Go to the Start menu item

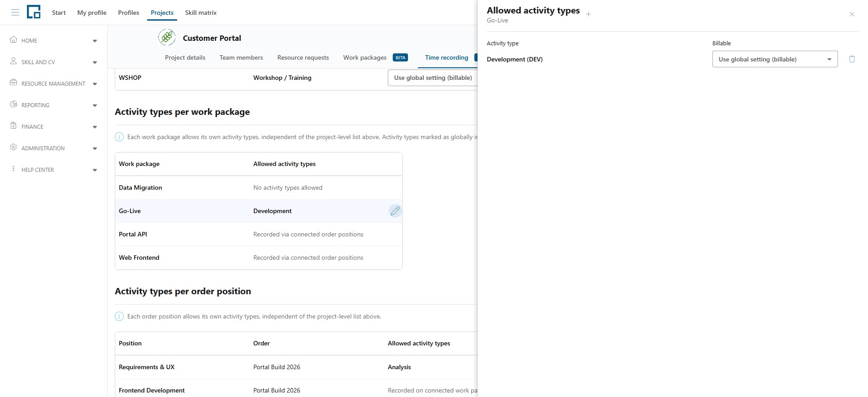[59, 13]
